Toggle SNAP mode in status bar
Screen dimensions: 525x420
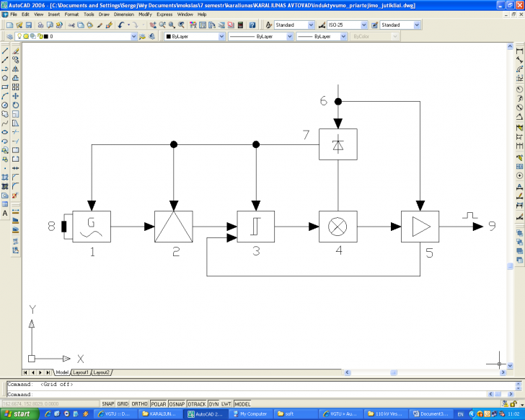pyautogui.click(x=108, y=404)
